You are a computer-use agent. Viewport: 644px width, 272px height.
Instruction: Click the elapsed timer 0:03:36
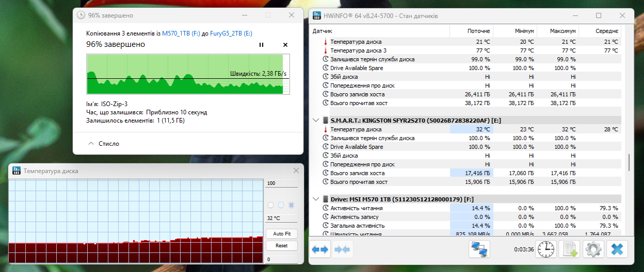click(524, 250)
